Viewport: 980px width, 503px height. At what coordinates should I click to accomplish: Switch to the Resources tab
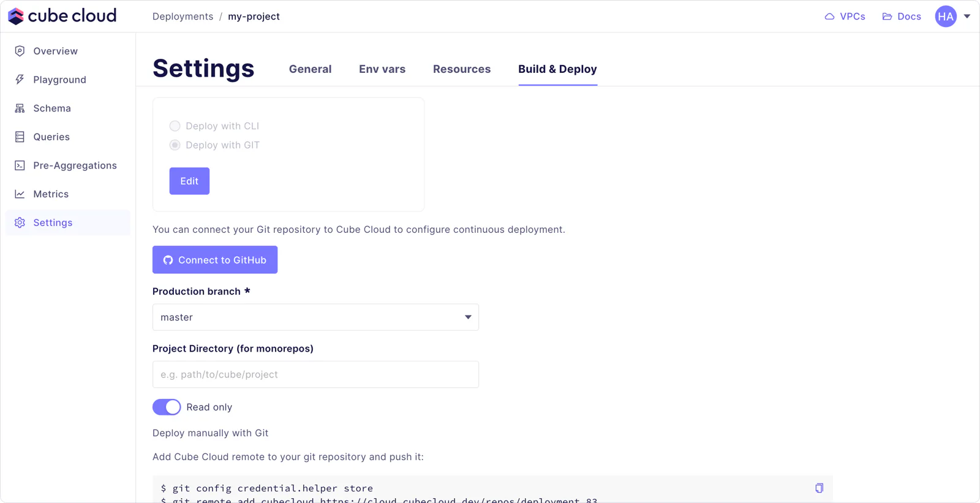(462, 69)
